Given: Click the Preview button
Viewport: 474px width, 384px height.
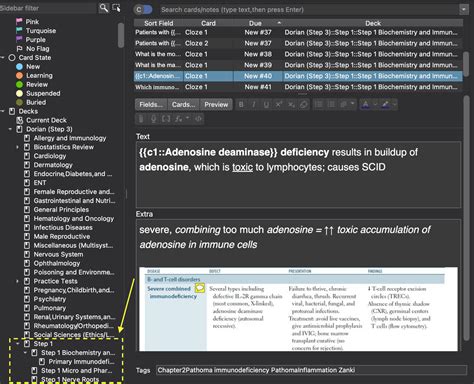Looking at the screenshot, I should point(216,105).
